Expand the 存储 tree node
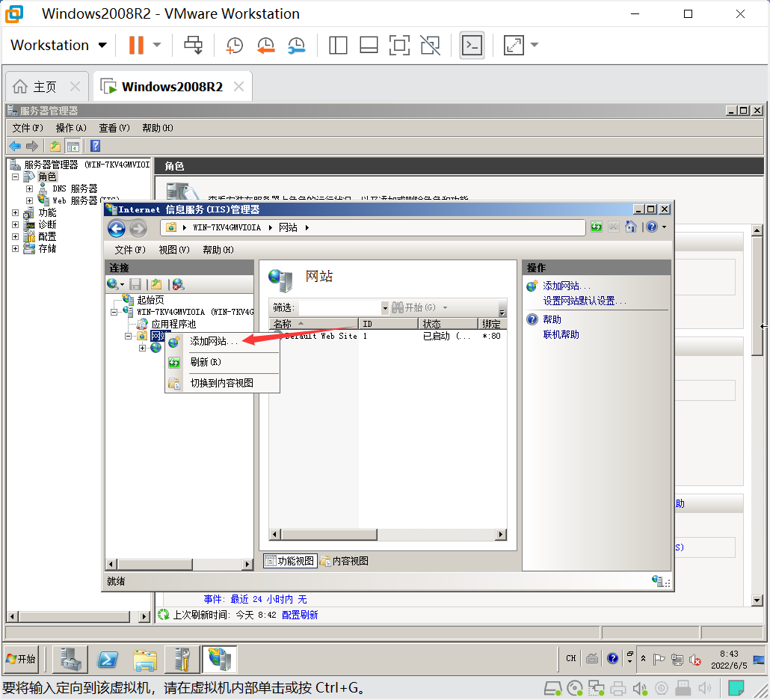 (x=15, y=248)
